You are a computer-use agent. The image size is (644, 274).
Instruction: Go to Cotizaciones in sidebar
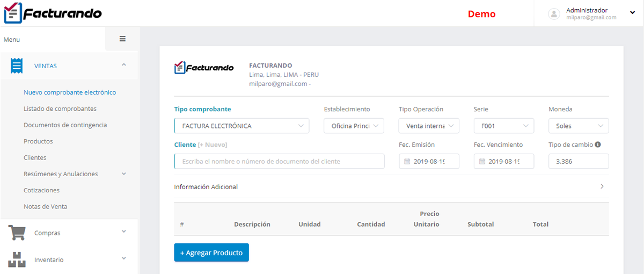tap(41, 190)
